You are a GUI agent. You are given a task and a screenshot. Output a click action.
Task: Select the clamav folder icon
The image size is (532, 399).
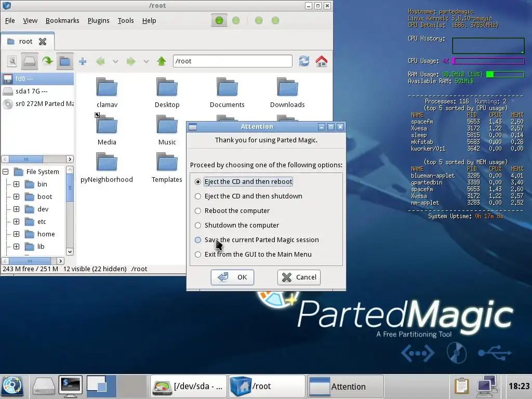click(x=107, y=87)
